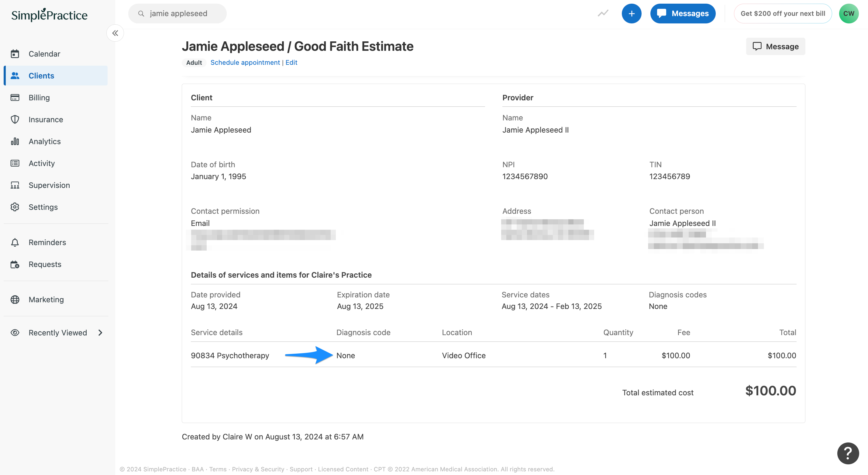Click the Analytics bar chart icon

15,141
